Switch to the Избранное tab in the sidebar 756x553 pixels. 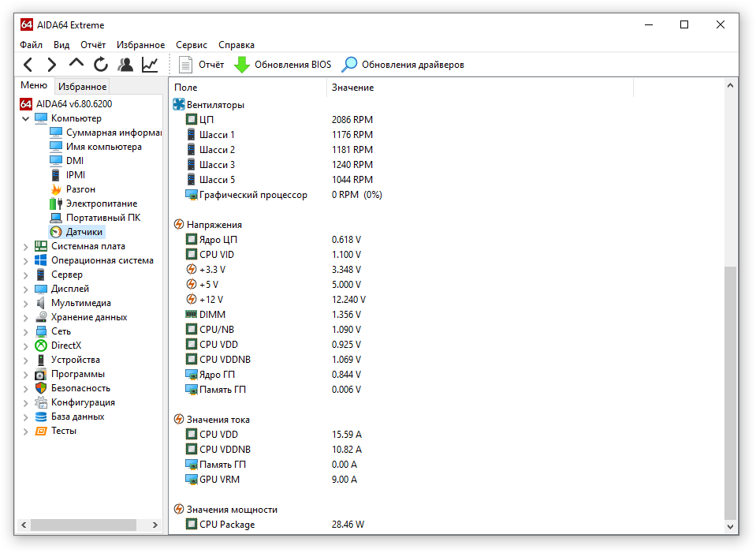coord(83,86)
